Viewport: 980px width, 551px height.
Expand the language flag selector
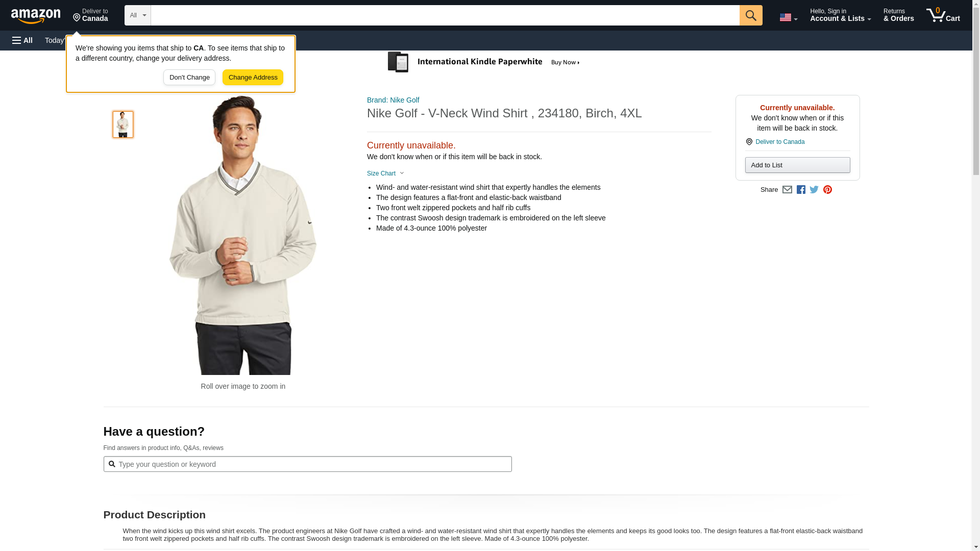click(788, 17)
